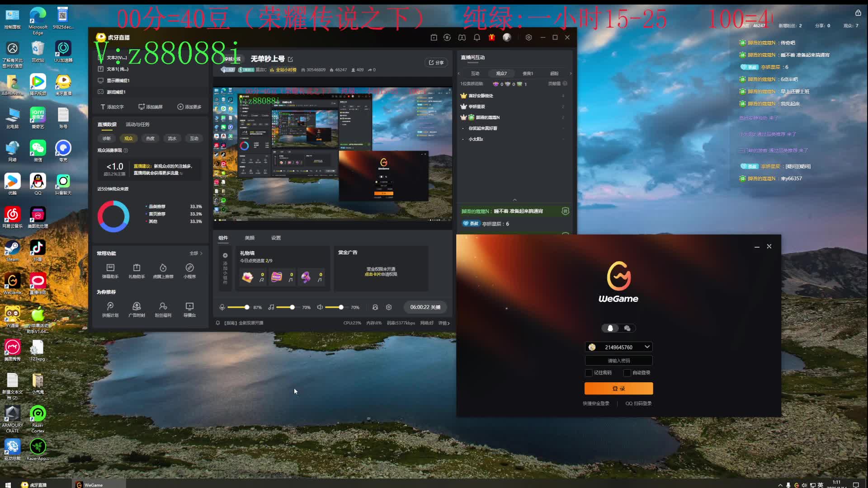
Task: Mute the microphone icon next to 87%
Action: [222, 307]
